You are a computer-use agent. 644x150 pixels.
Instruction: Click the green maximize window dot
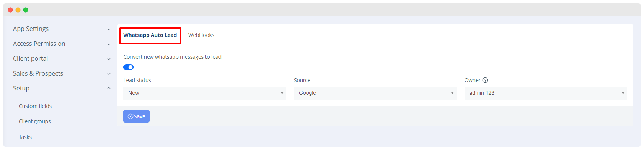[x=26, y=10]
